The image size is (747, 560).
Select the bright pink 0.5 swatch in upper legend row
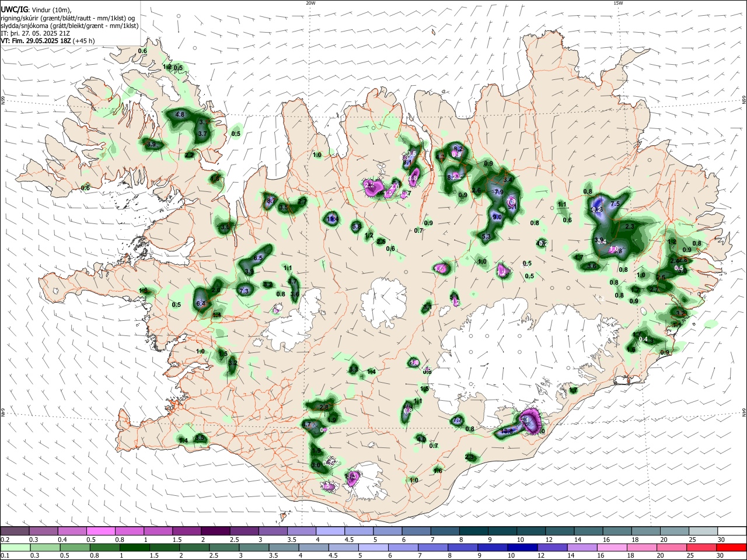click(x=100, y=531)
